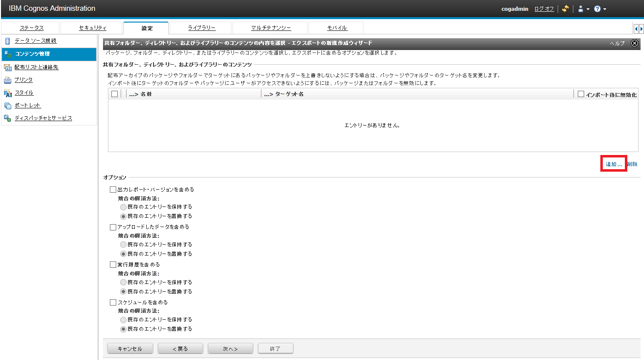Open the help question mark icon
644x360 pixels.
coord(597,9)
